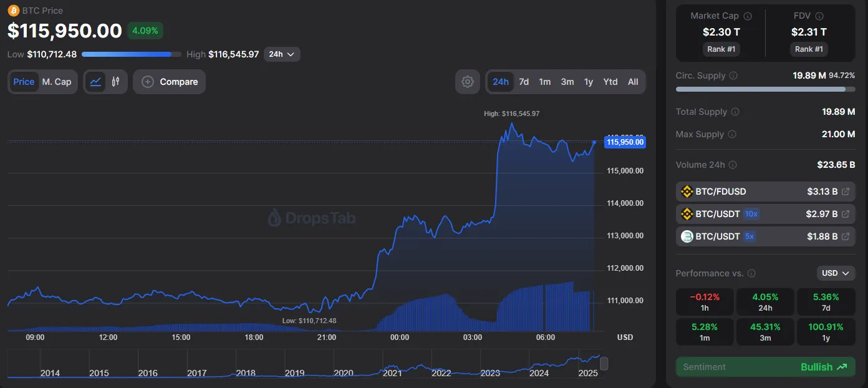
Task: Click the info icon beside FDV
Action: click(819, 16)
